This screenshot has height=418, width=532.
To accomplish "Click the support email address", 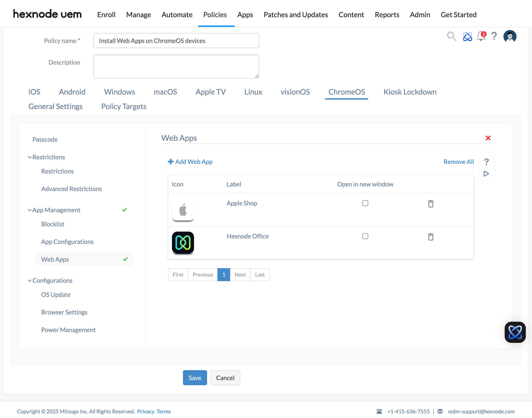I will (481, 411).
